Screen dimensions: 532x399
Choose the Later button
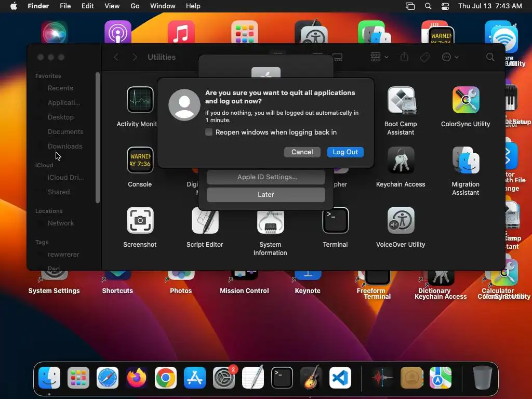click(x=265, y=195)
